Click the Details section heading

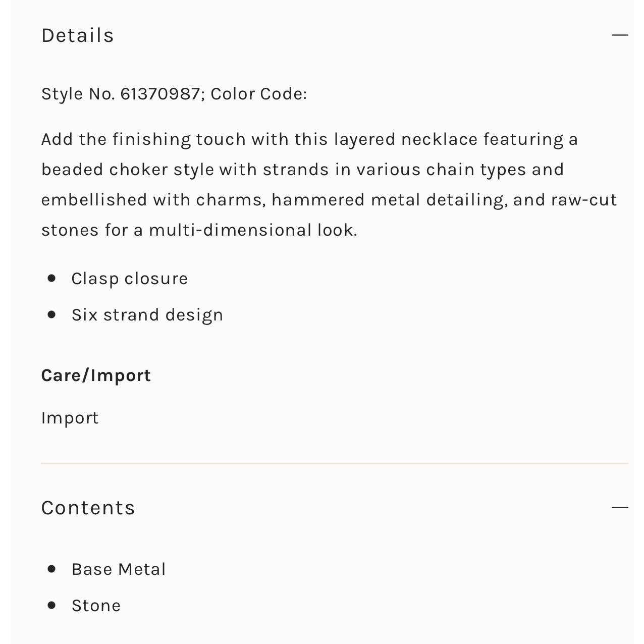pos(78,36)
